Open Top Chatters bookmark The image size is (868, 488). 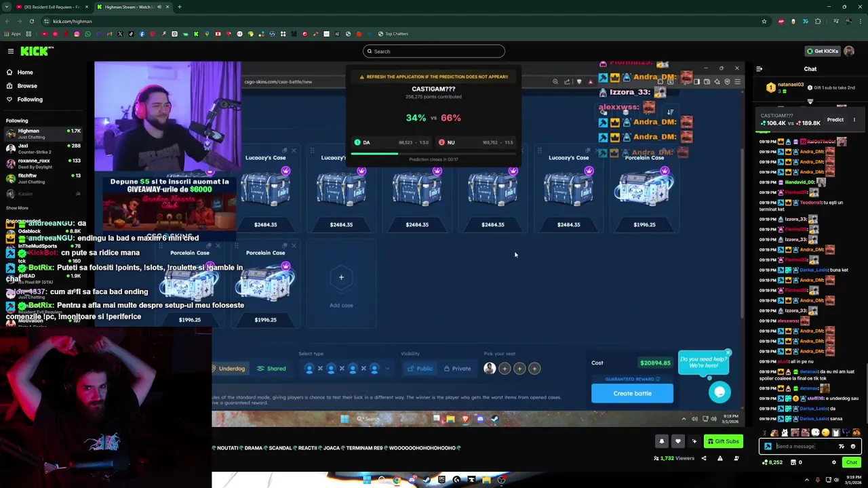pos(393,34)
